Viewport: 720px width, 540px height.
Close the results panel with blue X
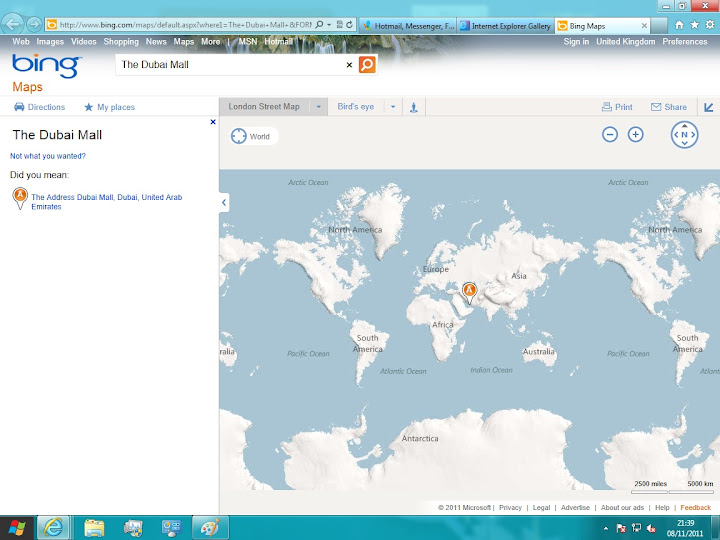pyautogui.click(x=213, y=122)
